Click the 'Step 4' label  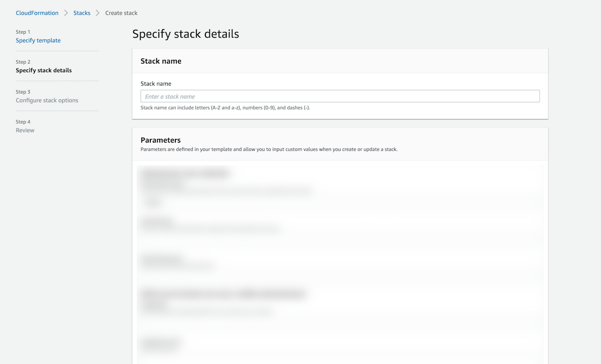[x=23, y=122]
